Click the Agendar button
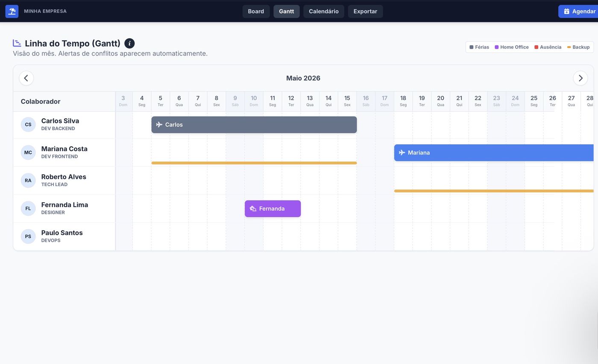This screenshot has height=364, width=598. click(578, 12)
